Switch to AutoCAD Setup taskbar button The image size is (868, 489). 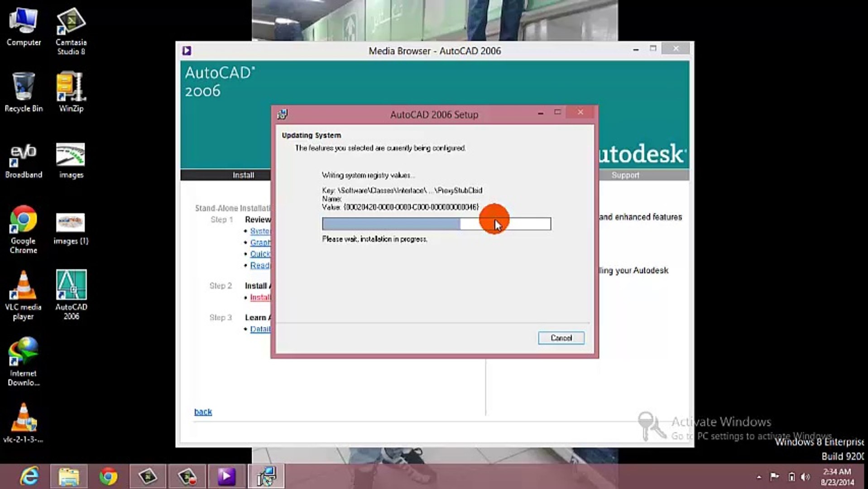click(266, 476)
